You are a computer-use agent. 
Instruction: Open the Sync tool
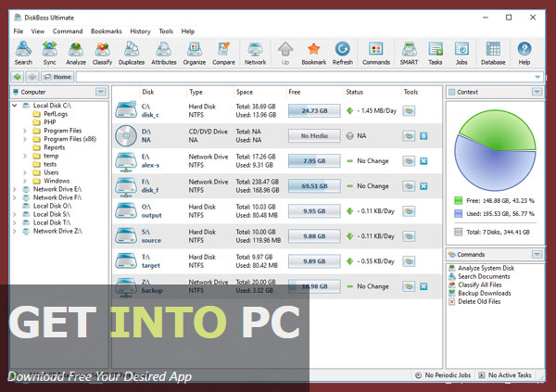coord(49,53)
